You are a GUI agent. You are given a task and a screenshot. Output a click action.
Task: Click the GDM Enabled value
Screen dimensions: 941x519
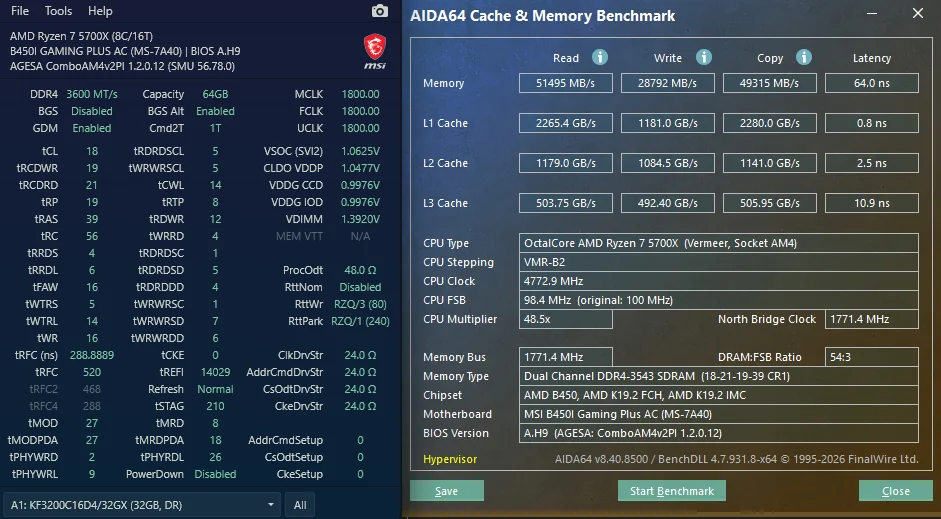pyautogui.click(x=92, y=128)
